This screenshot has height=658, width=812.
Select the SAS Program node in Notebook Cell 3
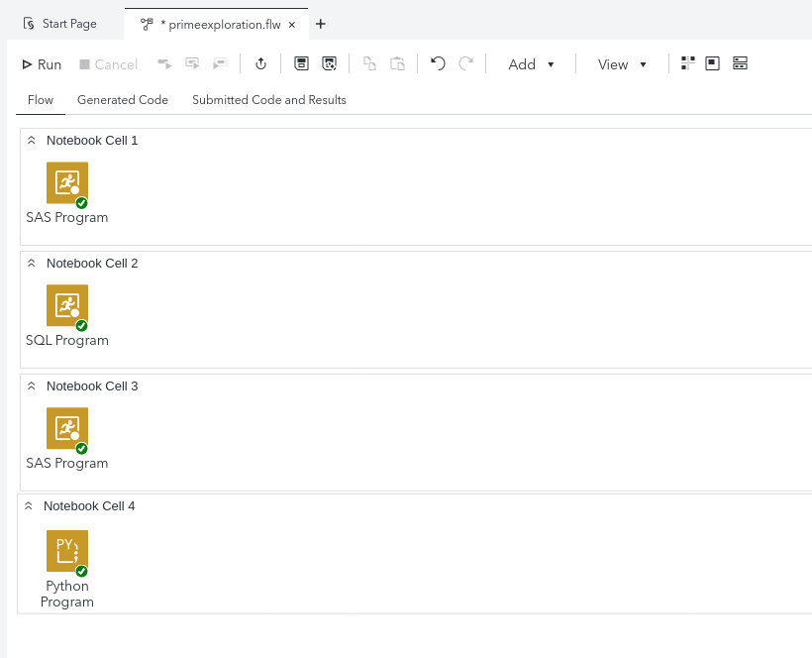coord(66,429)
